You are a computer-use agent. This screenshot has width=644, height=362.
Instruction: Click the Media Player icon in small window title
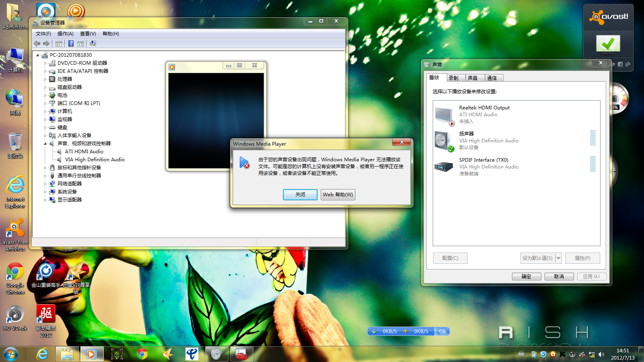pos(172,67)
